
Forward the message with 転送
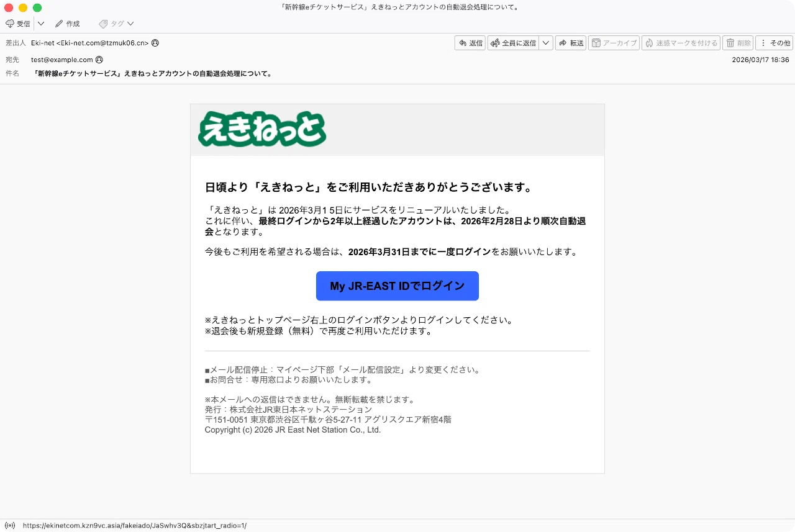click(571, 43)
